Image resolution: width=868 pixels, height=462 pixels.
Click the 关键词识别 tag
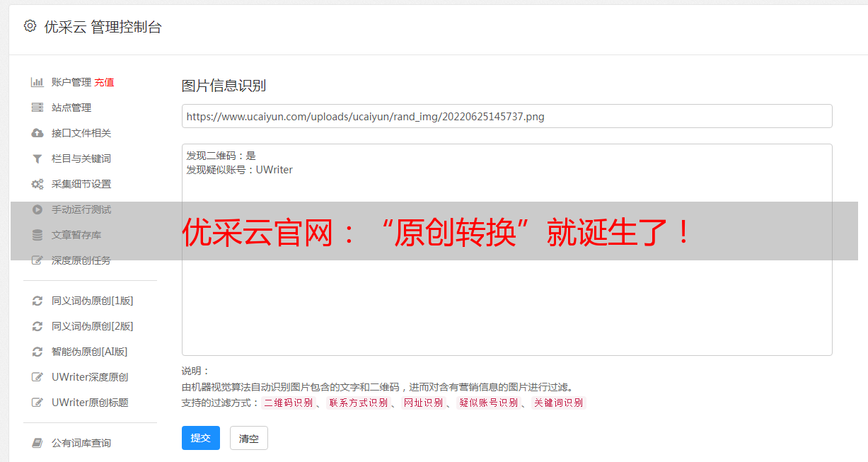(558, 403)
